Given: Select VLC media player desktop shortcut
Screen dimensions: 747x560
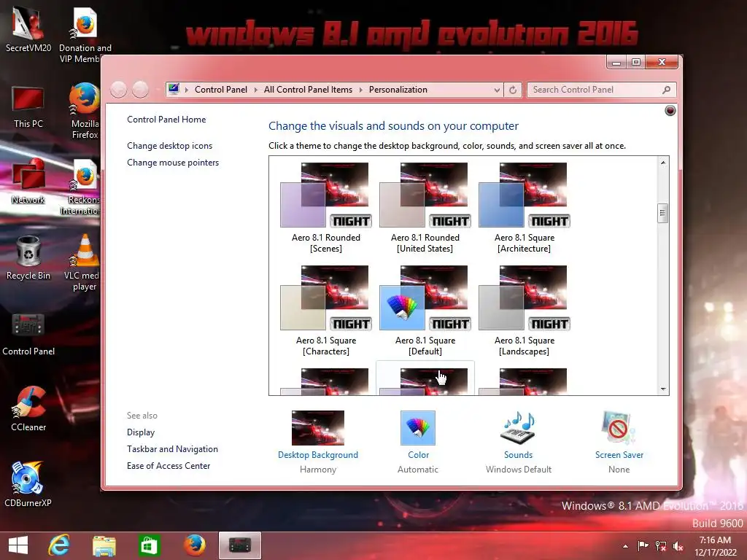Looking at the screenshot, I should click(x=84, y=262).
